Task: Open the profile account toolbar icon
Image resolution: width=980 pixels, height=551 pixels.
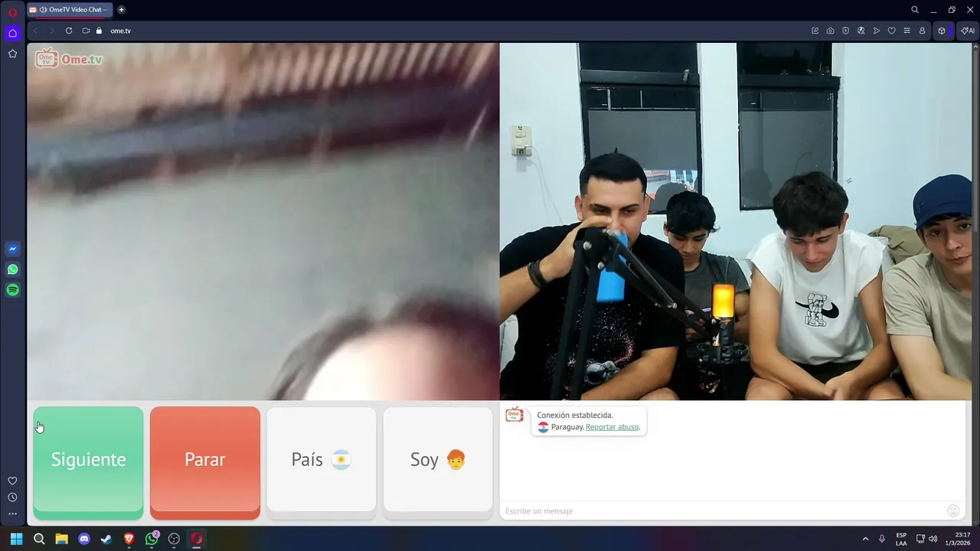Action: [923, 31]
